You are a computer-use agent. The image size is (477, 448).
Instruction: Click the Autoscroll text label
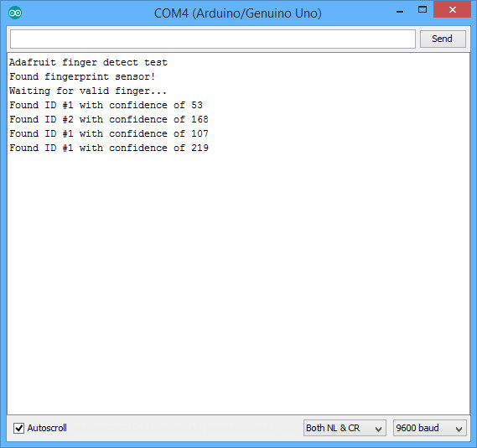47,428
